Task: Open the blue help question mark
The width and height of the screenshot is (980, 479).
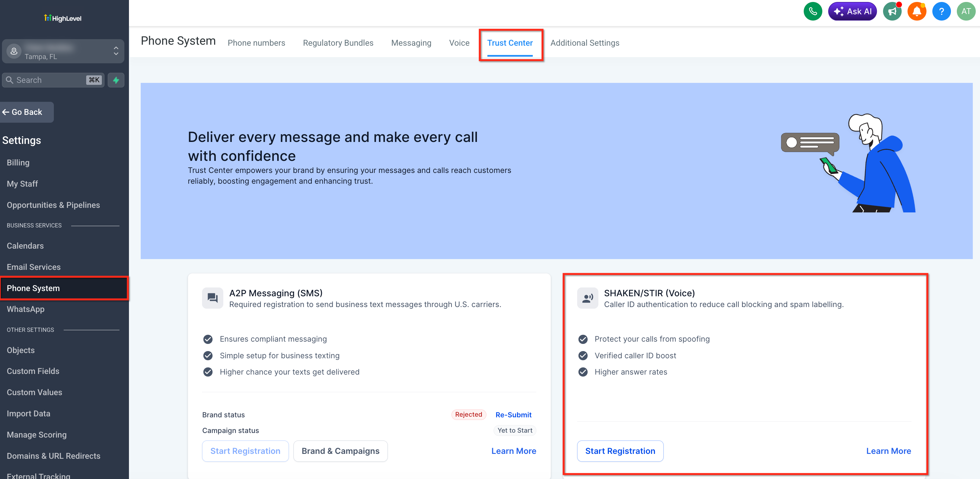Action: pos(941,11)
